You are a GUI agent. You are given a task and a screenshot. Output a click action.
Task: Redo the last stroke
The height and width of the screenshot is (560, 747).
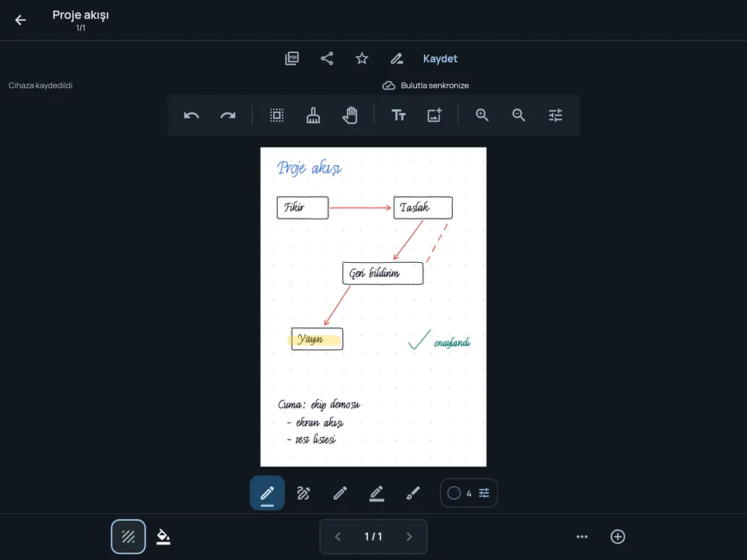tap(228, 115)
